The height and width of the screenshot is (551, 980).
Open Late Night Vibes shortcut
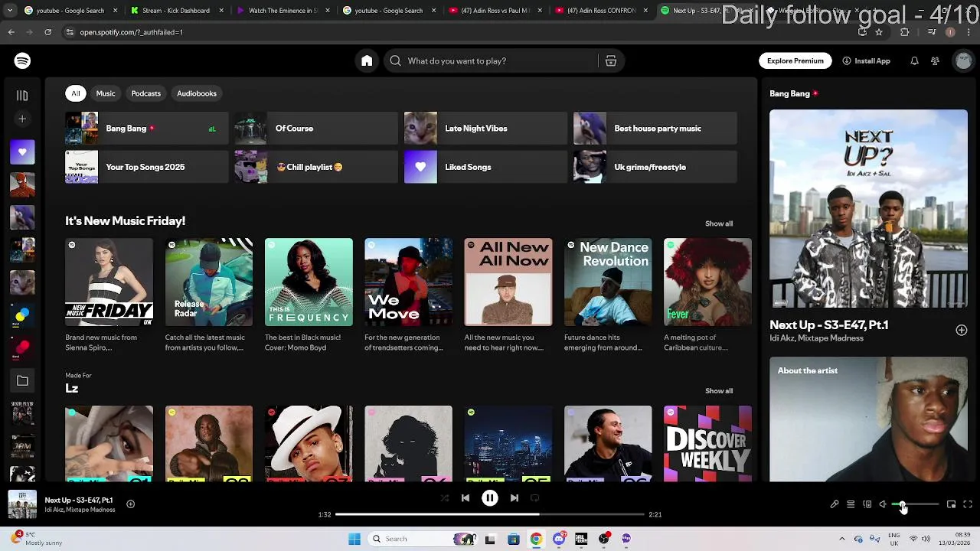(x=485, y=129)
